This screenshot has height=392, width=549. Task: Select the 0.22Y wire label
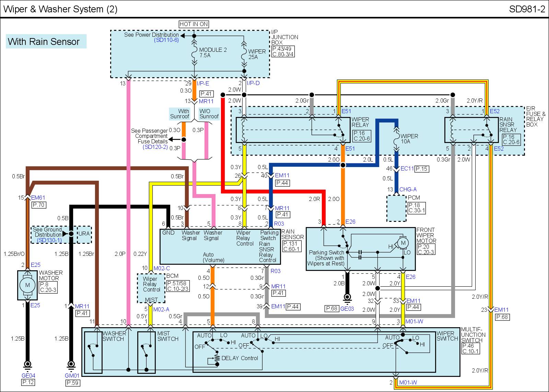[140, 254]
